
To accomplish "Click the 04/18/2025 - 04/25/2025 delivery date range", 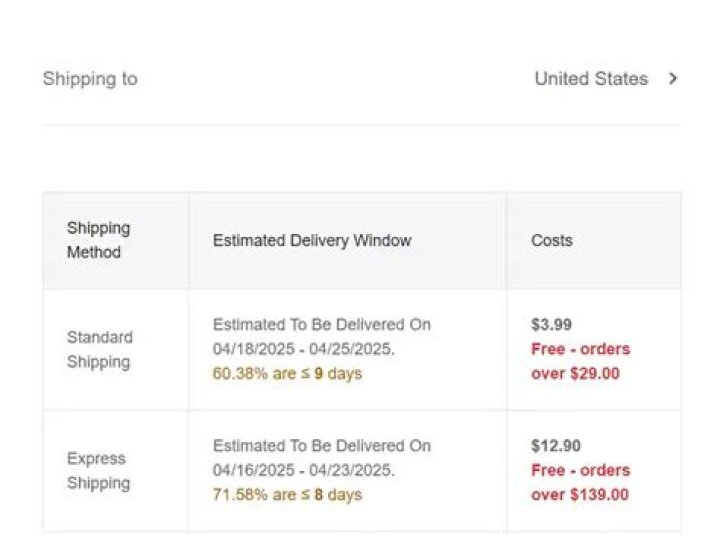I will pos(304,349).
